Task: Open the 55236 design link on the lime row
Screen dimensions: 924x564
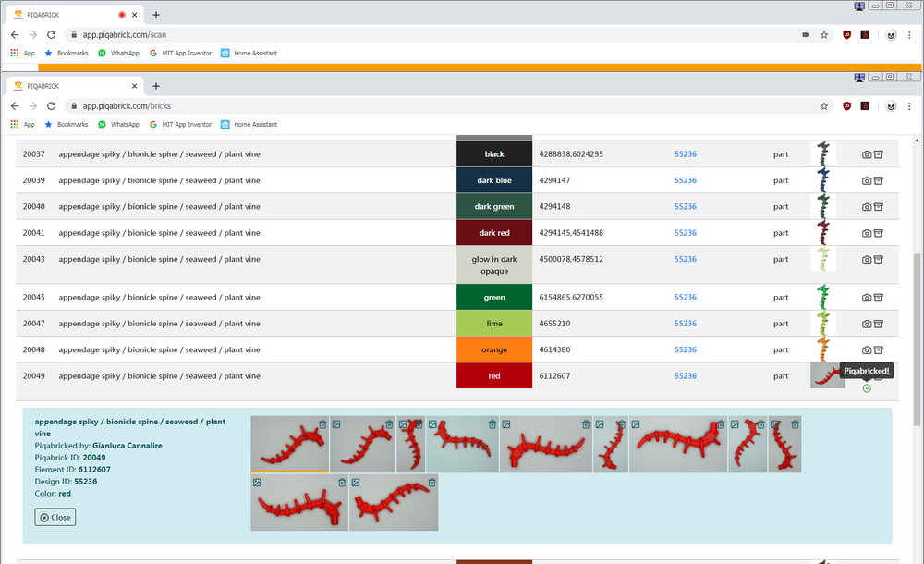Action: click(x=686, y=324)
